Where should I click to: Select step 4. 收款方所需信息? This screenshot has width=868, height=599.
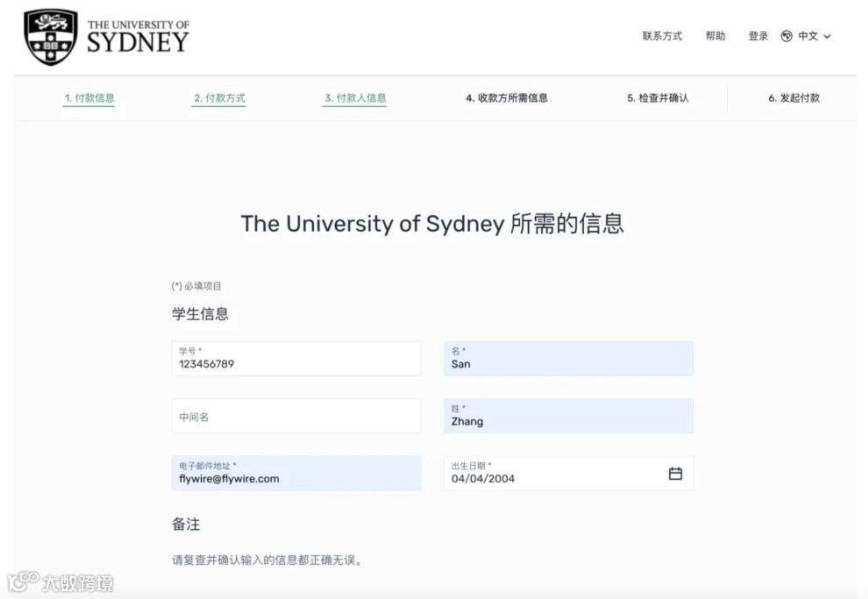pos(507,98)
